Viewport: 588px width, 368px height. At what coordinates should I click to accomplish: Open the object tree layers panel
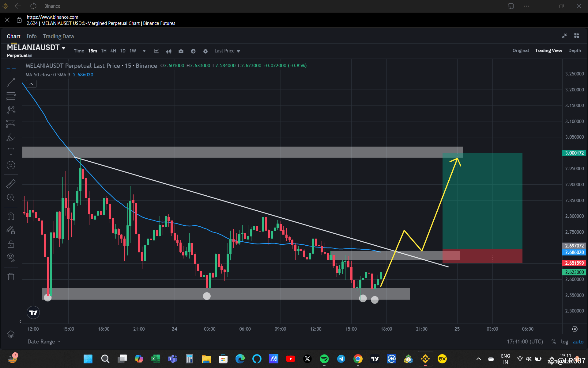tap(11, 334)
